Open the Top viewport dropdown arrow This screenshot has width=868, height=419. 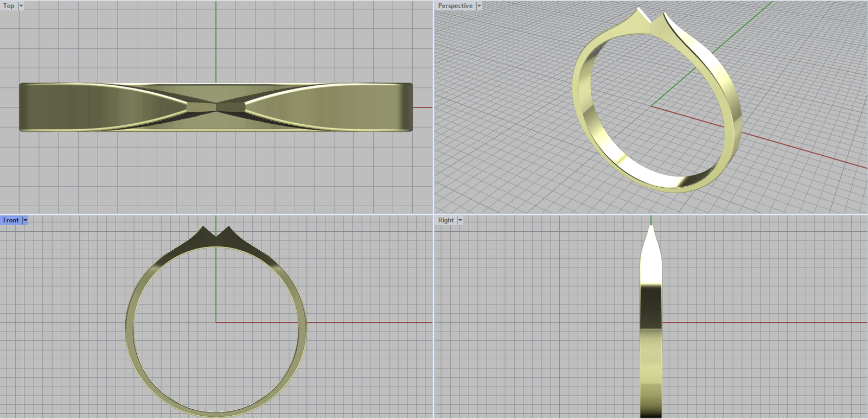[21, 6]
